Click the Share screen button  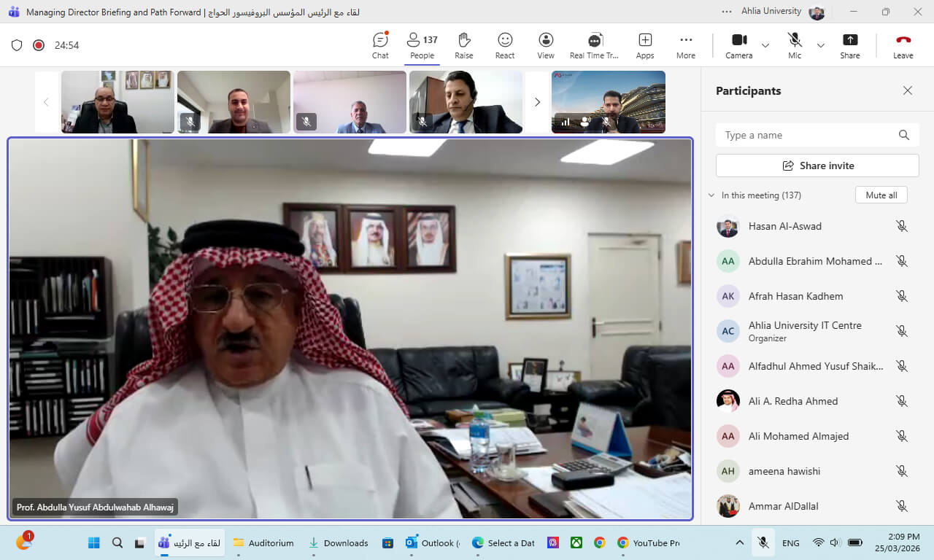[x=849, y=45]
